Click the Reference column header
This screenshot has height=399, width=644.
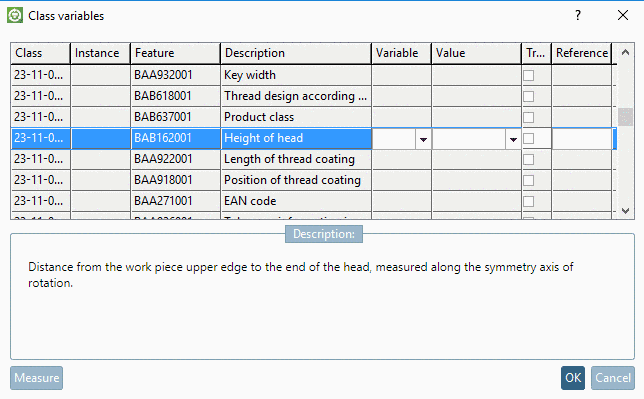pyautogui.click(x=582, y=53)
